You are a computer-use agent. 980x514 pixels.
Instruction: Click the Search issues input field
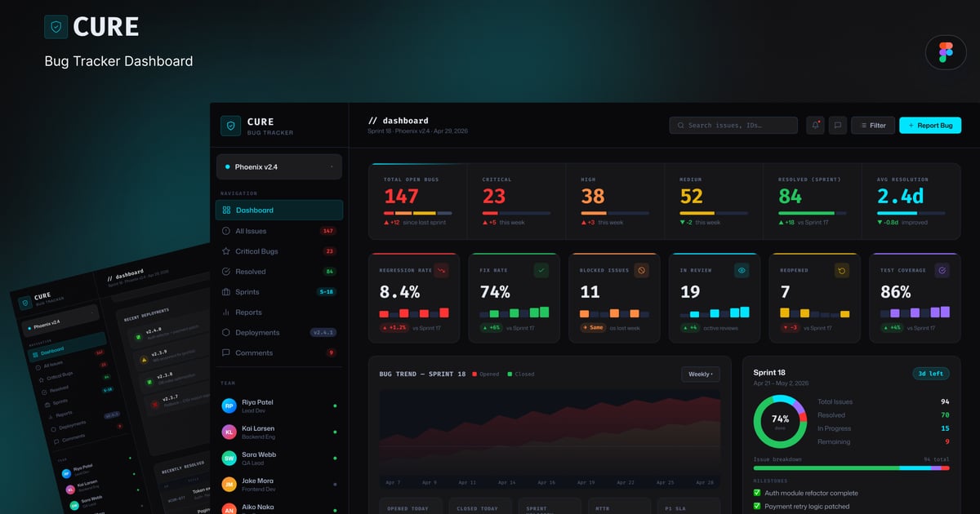tap(733, 126)
